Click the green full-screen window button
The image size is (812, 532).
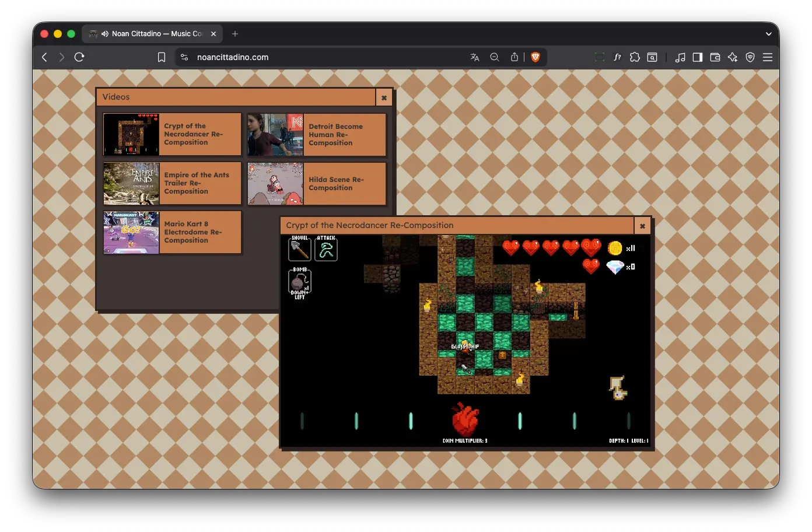[71, 34]
